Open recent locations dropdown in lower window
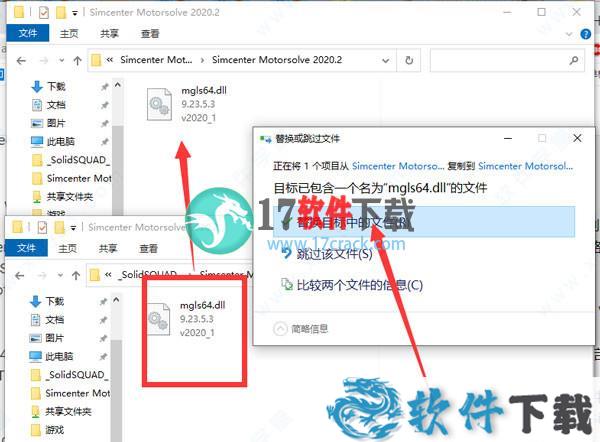This screenshot has height=442, width=600. click(x=60, y=276)
